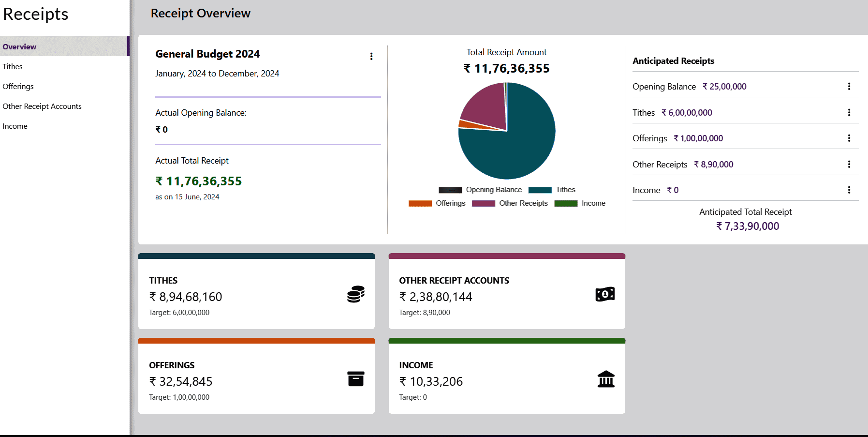
Task: Toggle Opening Balance legend item in chart
Action: (480, 190)
